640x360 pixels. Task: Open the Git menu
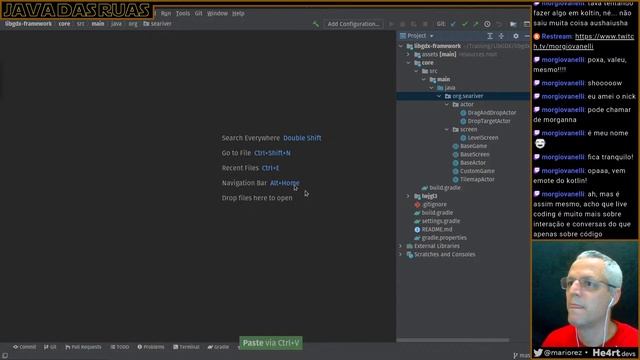pos(198,13)
